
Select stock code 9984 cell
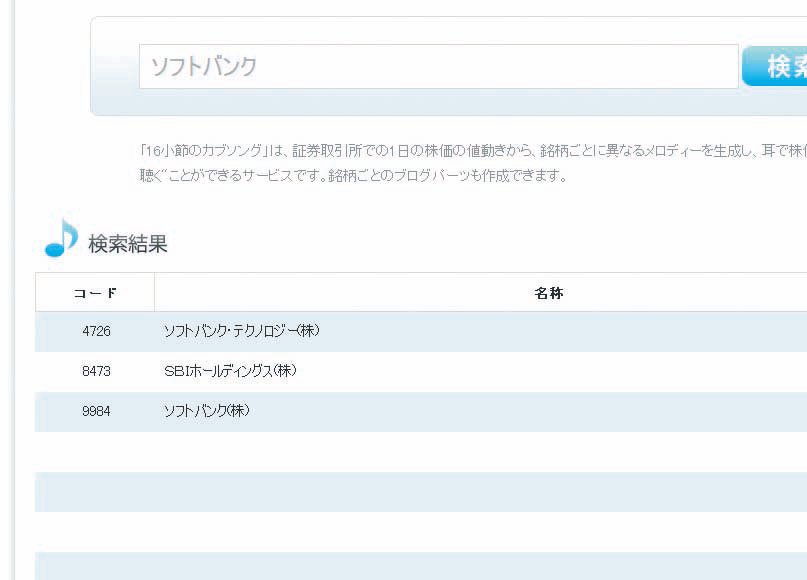click(x=96, y=411)
